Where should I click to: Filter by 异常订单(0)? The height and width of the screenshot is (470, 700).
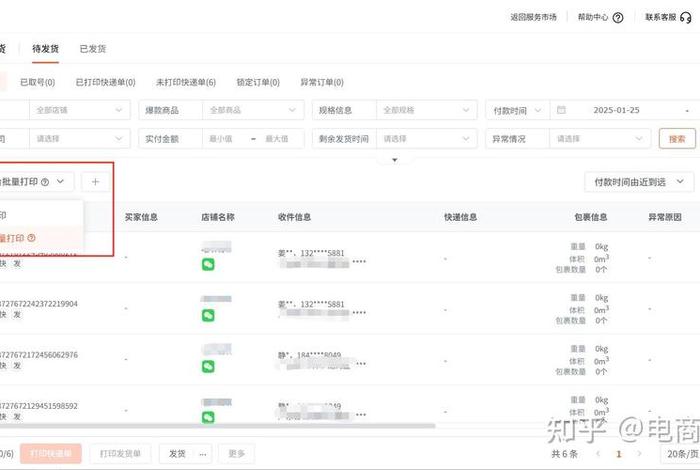322,82
